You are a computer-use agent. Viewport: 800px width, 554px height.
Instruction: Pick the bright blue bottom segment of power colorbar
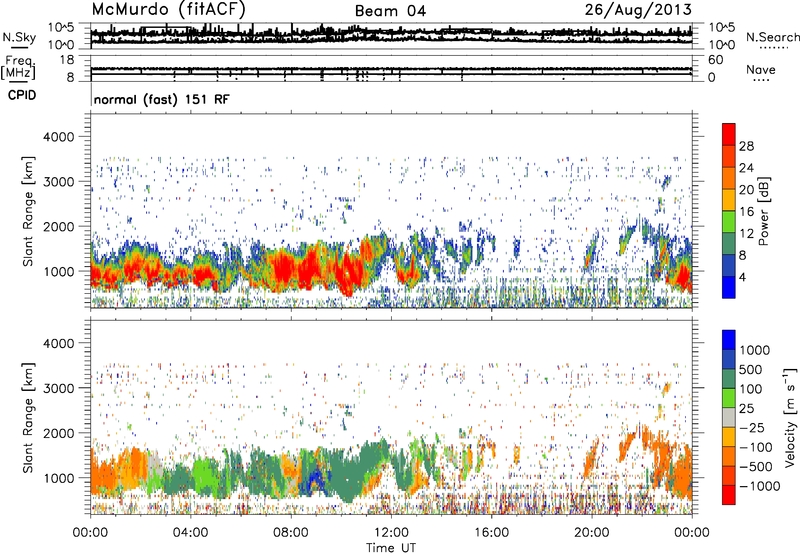[729, 287]
